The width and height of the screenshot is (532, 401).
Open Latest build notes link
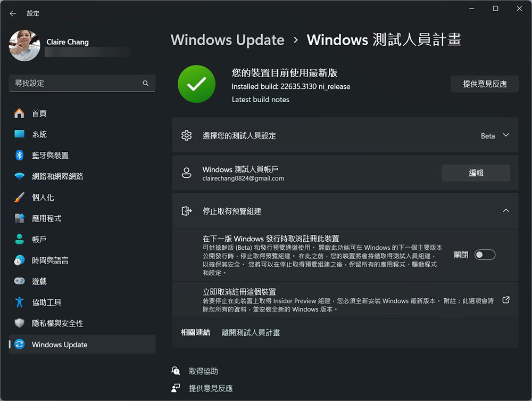(261, 100)
